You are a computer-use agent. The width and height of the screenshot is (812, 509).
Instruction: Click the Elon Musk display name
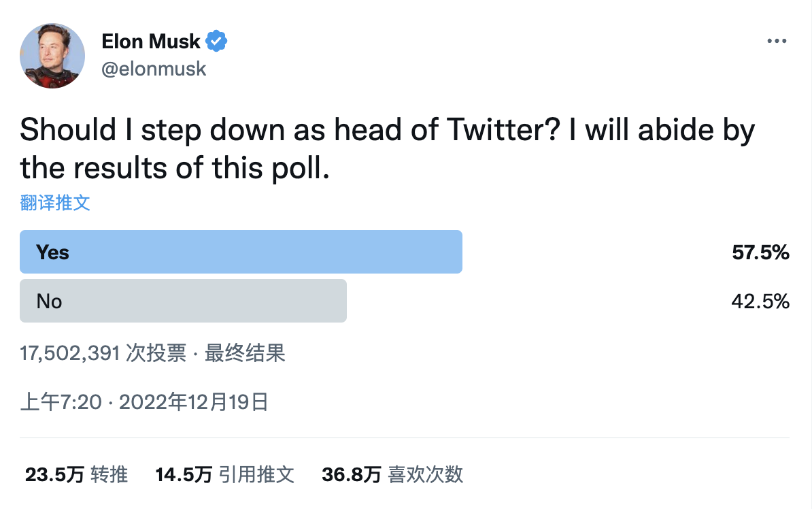(151, 42)
